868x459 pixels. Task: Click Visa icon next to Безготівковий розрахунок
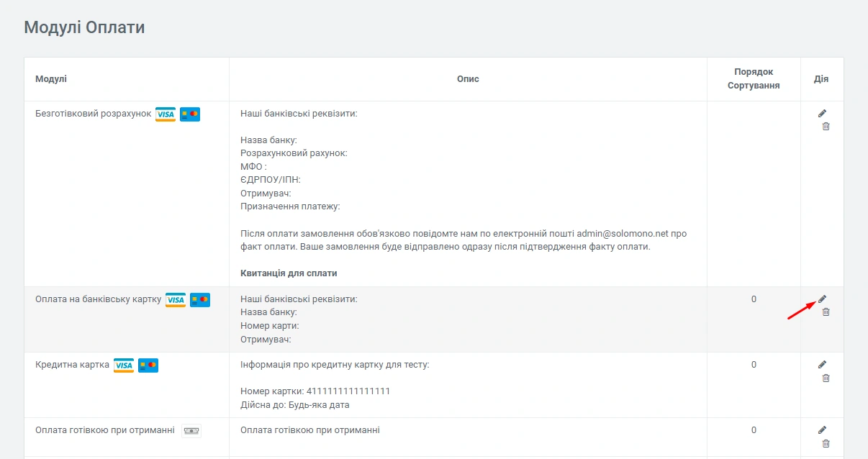pyautogui.click(x=166, y=114)
